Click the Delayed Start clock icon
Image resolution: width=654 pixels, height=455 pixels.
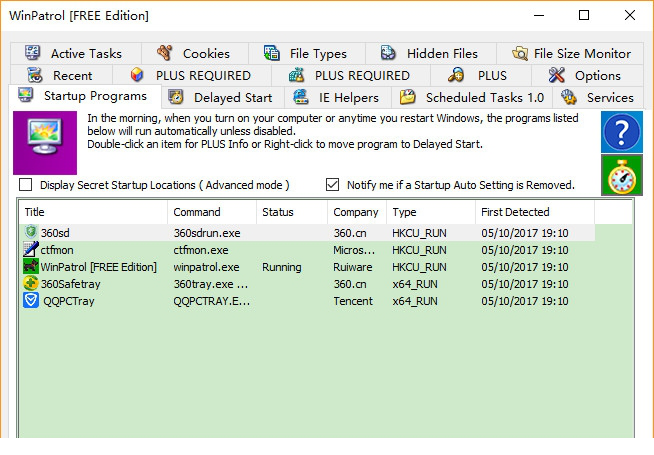coord(176,97)
